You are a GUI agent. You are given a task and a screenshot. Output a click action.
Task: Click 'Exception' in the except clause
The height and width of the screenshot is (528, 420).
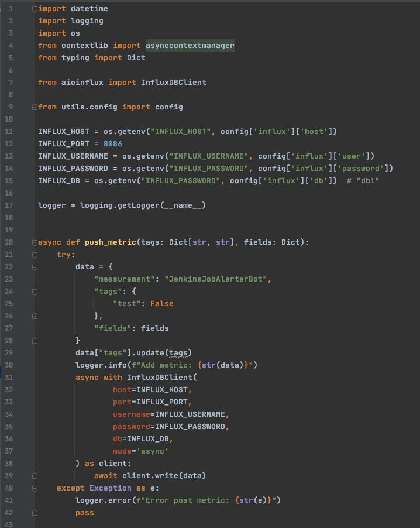point(111,488)
